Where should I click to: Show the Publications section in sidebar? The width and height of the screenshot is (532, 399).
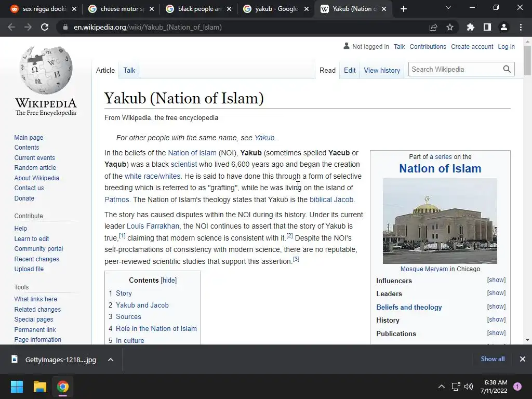pos(496,333)
